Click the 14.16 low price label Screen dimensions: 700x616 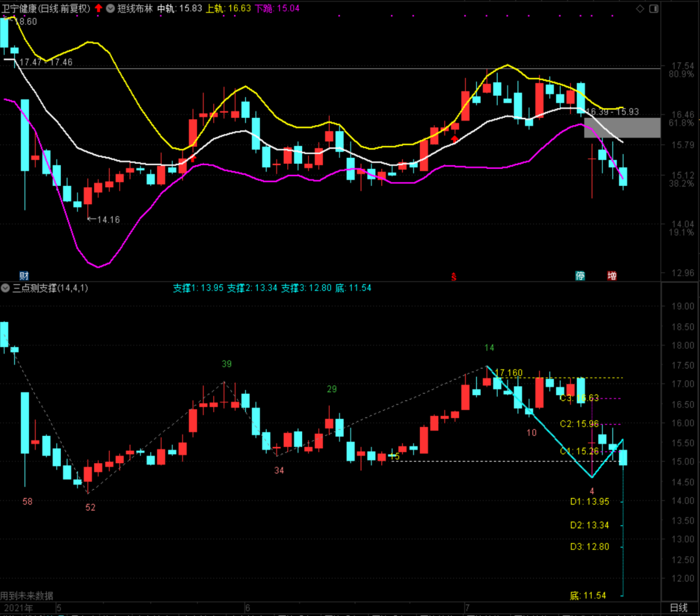108,220
